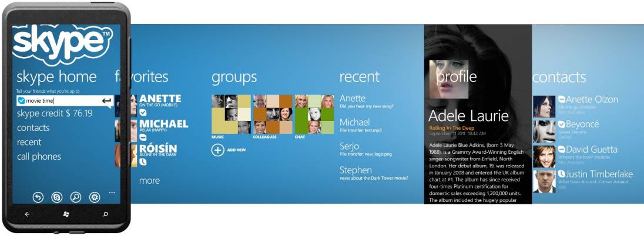This screenshot has width=644, height=239.
Task: Open recent conversation with Stephen
Action: pos(355,170)
